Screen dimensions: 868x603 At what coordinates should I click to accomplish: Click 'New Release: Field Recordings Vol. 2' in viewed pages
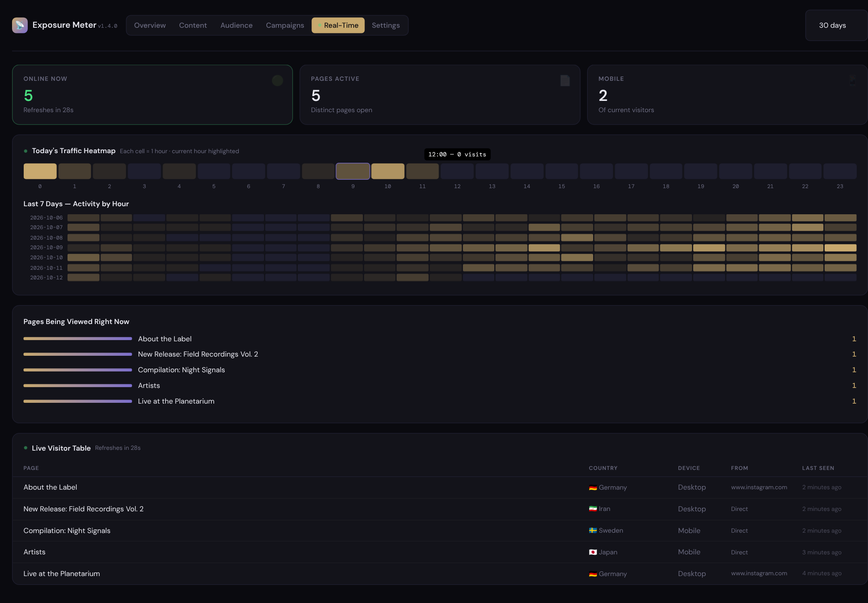pyautogui.click(x=198, y=354)
